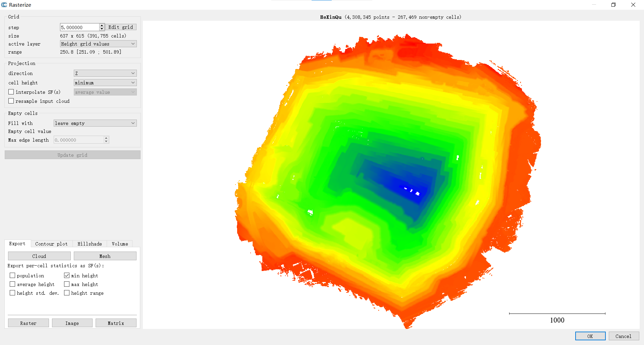This screenshot has width=644, height=345.
Task: Open the active layer dropdown
Action: (98, 44)
